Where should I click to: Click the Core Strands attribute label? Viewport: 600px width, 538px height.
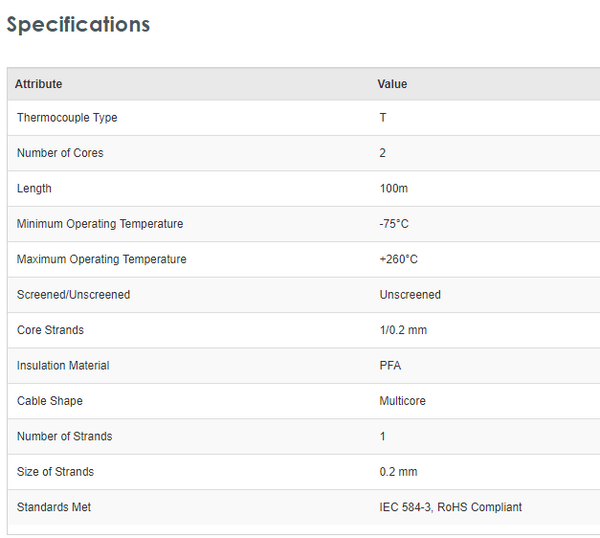click(50, 330)
